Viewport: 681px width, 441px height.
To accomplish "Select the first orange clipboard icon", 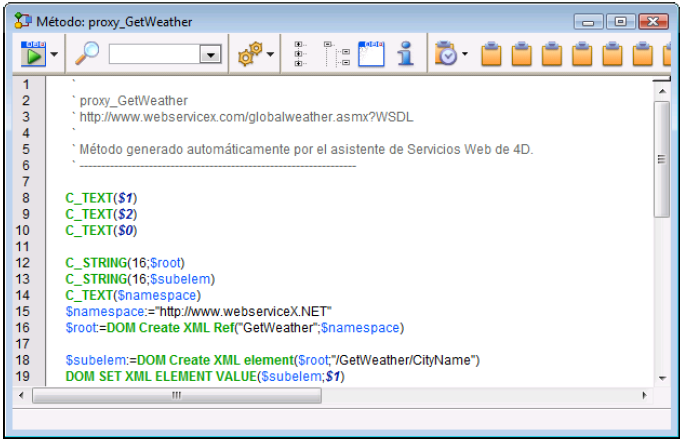I will pos(491,54).
